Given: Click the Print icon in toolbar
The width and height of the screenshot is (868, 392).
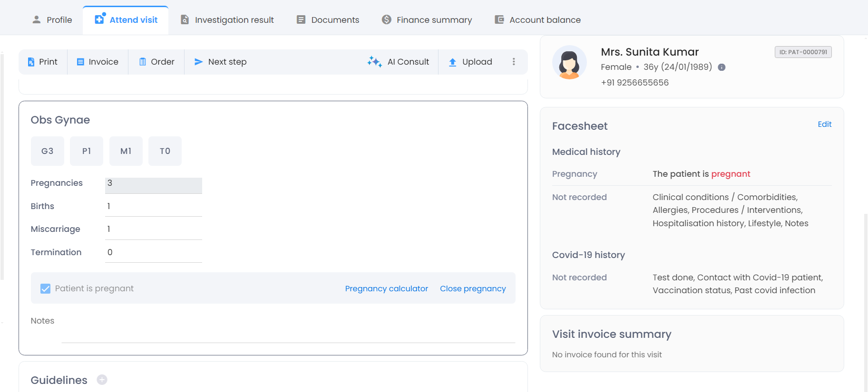Looking at the screenshot, I should 31,62.
